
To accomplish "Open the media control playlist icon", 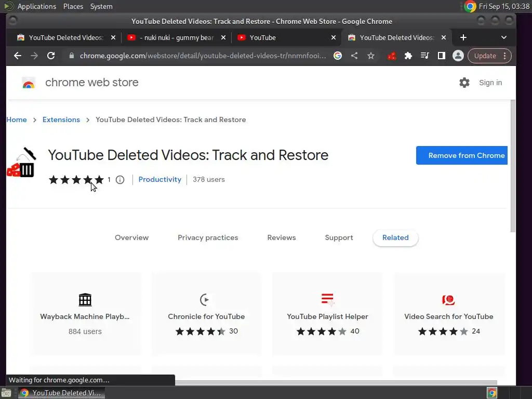I will click(425, 56).
